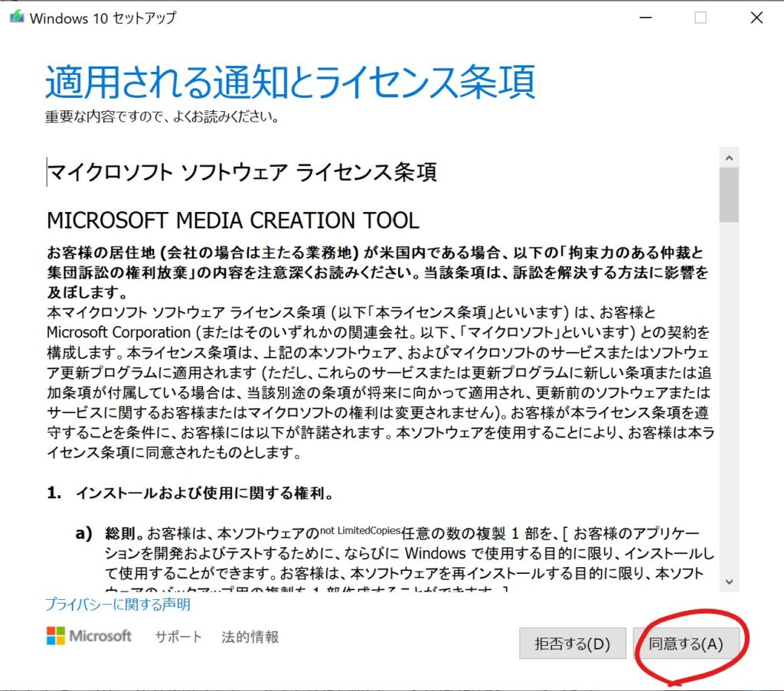784x691 pixels.
Task: Click the 同意する(A) accept button
Action: (x=686, y=644)
